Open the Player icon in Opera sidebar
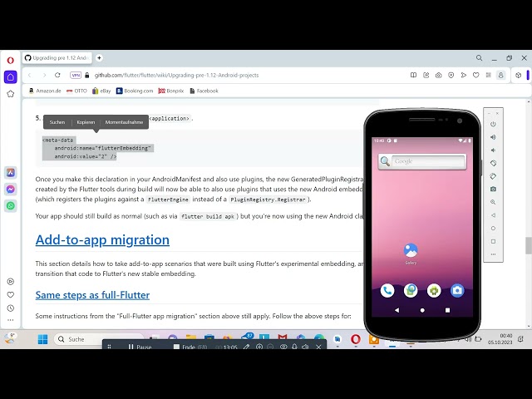532x399 pixels. (10, 281)
